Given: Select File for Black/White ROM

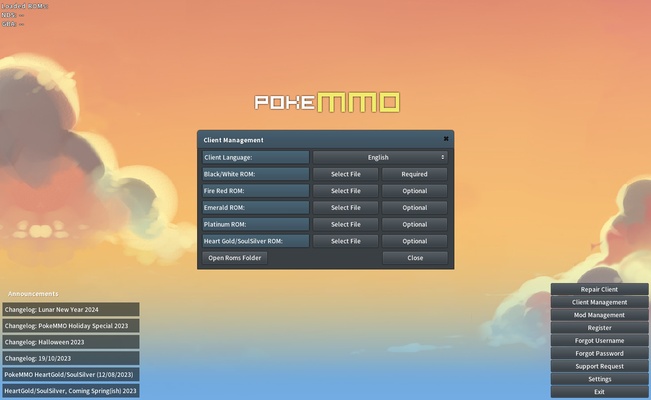Looking at the screenshot, I should pyautogui.click(x=345, y=174).
